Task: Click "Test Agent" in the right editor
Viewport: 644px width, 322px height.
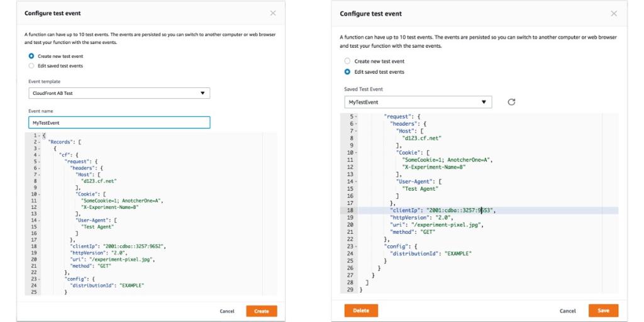Action: [419, 189]
